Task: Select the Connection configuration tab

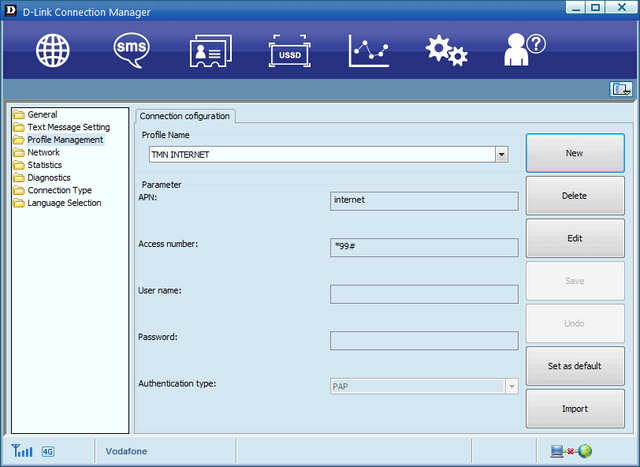Action: 185,116
